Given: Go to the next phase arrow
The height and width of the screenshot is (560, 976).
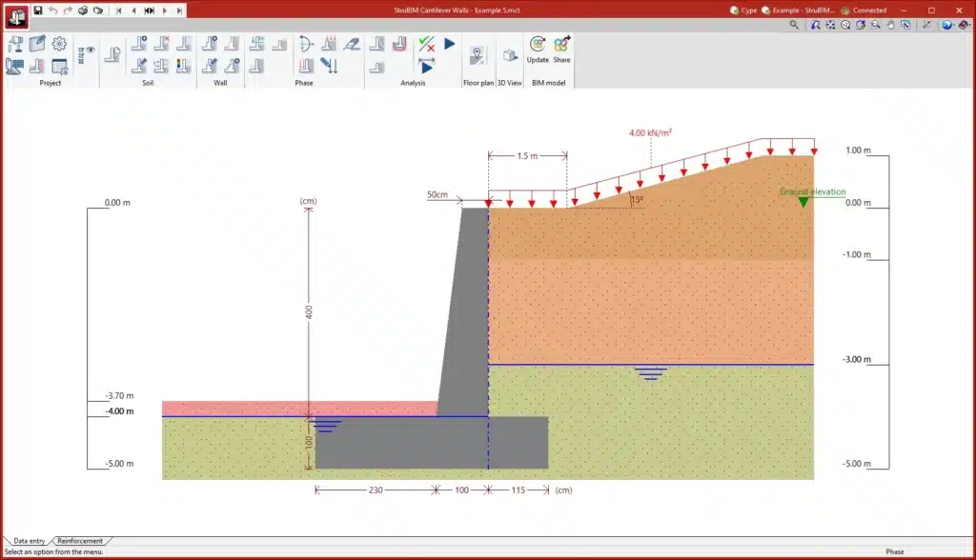Looking at the screenshot, I should [x=165, y=10].
